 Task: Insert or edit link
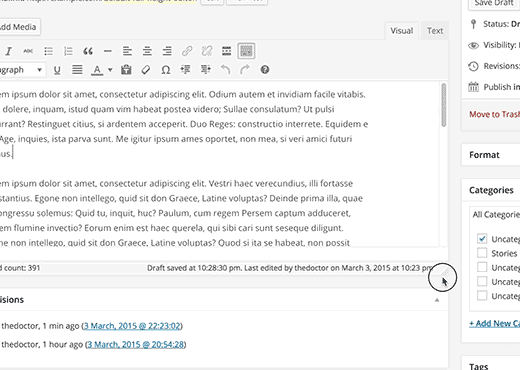[187, 51]
